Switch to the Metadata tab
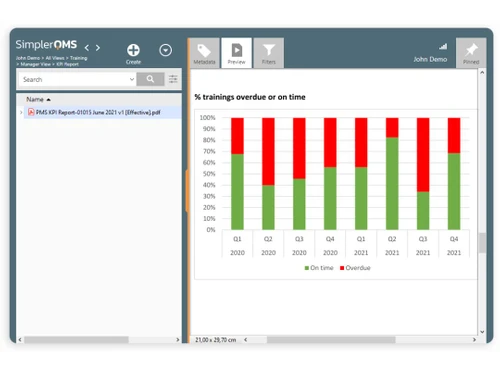 204,53
